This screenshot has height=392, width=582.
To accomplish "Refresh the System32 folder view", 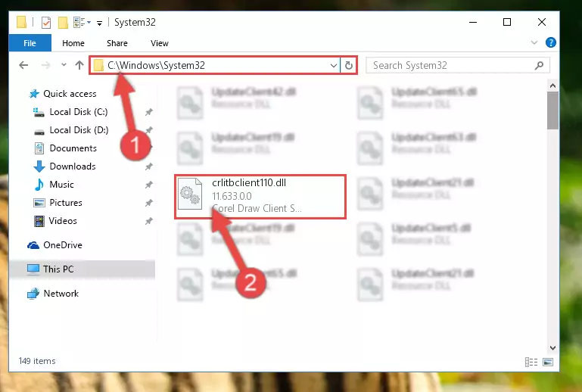I will pos(349,66).
